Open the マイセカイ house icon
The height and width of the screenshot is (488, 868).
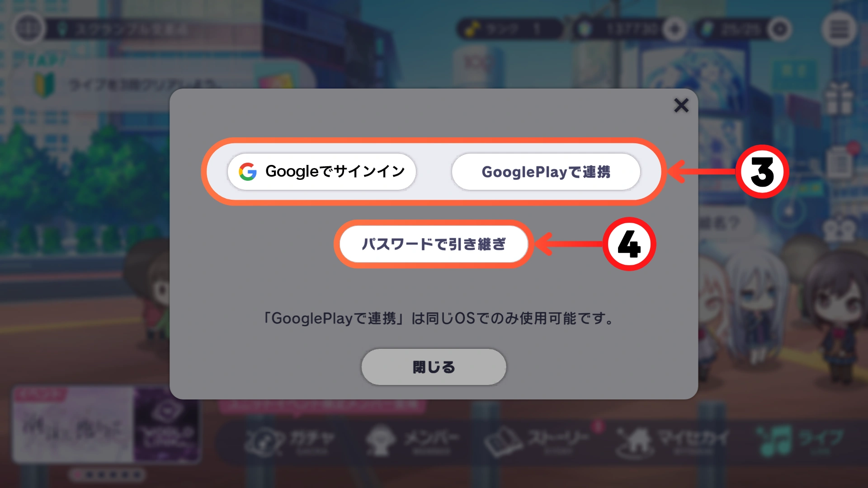pyautogui.click(x=672, y=440)
